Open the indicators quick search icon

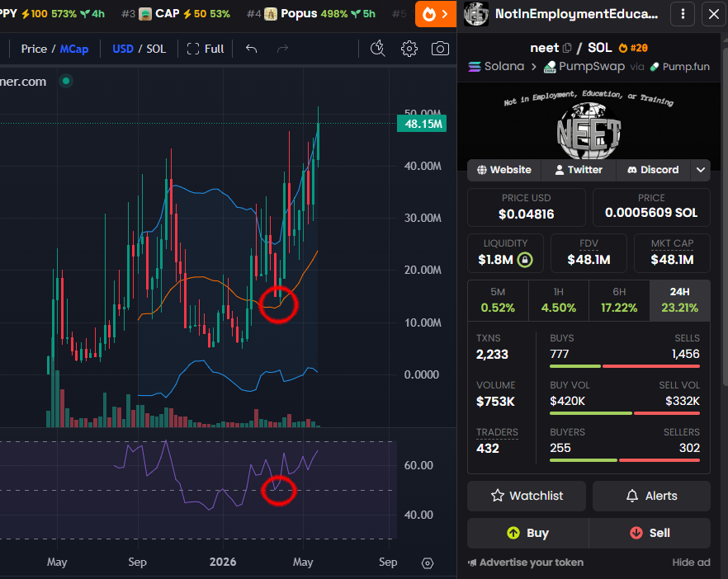pyautogui.click(x=378, y=49)
